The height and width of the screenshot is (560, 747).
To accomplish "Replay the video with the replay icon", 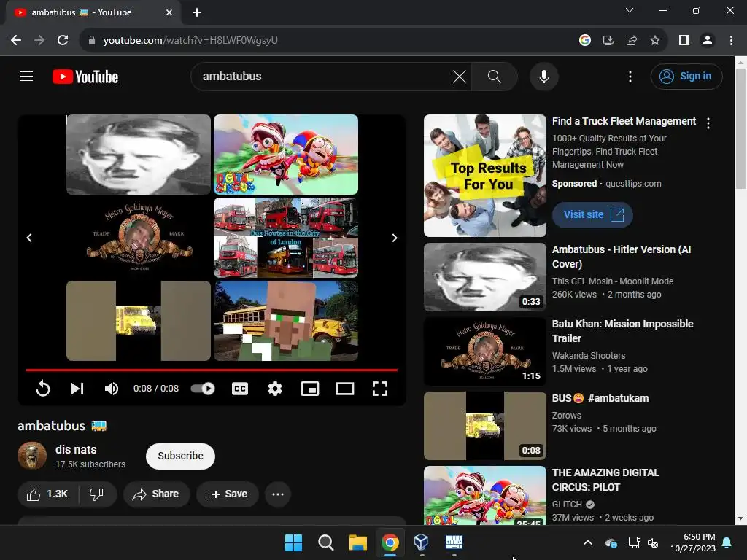I will coord(43,389).
